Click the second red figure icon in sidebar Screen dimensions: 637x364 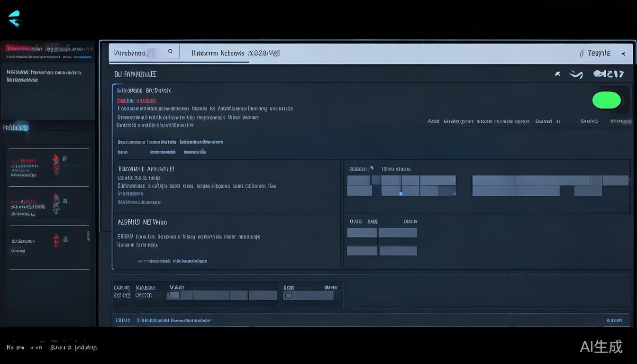[x=56, y=203]
